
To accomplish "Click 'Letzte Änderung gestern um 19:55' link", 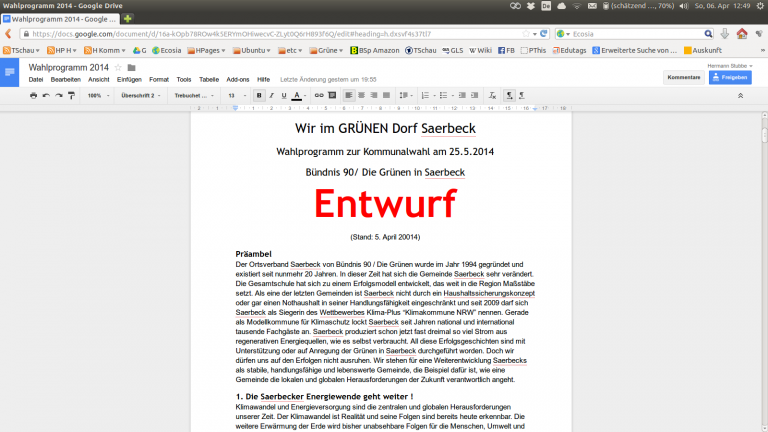I will coord(328,79).
